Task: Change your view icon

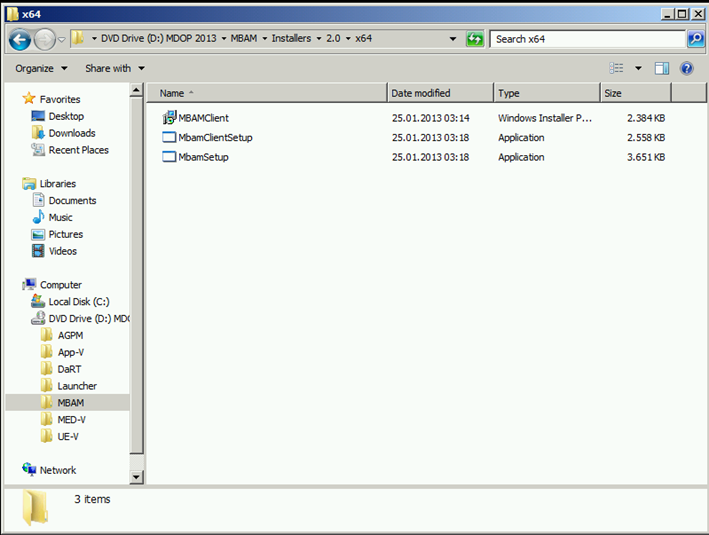Action: pos(616,68)
